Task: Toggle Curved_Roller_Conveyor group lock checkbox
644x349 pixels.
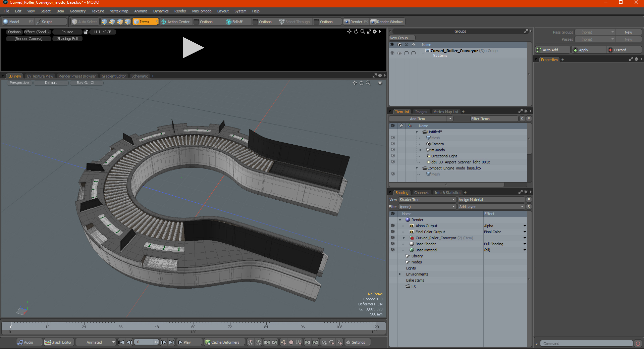Action: [413, 53]
